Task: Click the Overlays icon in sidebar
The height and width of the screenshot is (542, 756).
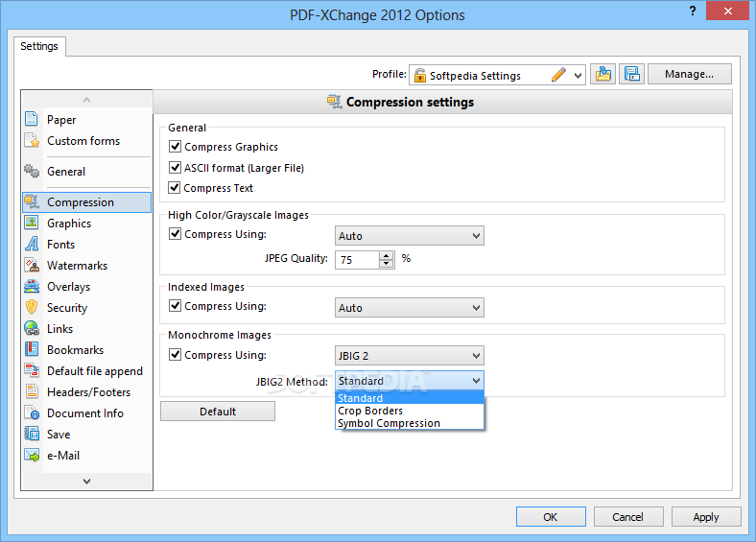Action: [32, 286]
